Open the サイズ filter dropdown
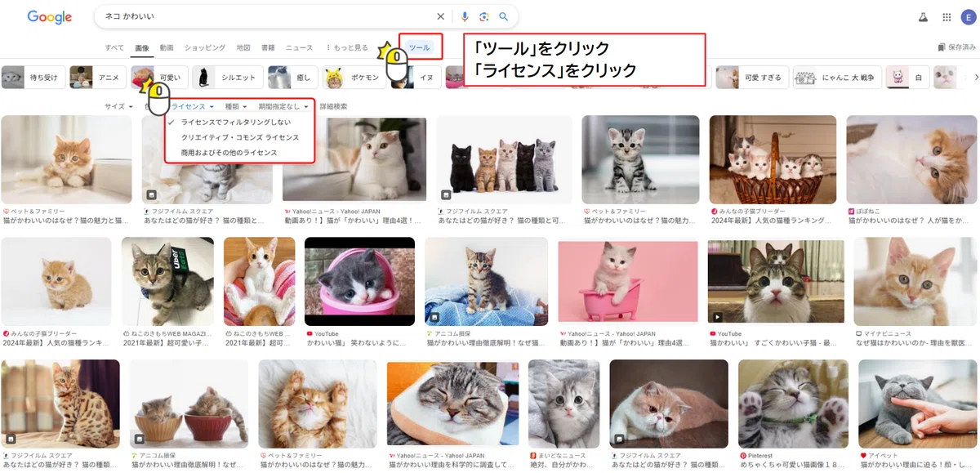The image size is (980, 473). tap(118, 106)
